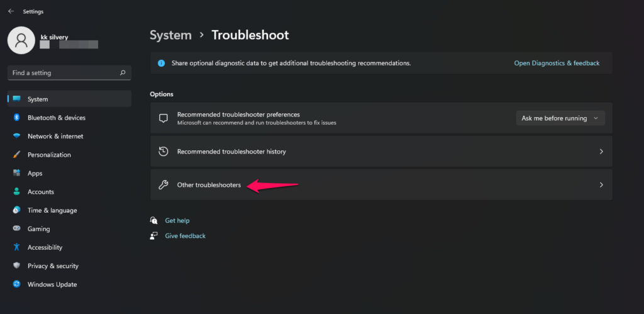Click the Accessibility figure icon
The width and height of the screenshot is (644, 314).
tap(16, 247)
